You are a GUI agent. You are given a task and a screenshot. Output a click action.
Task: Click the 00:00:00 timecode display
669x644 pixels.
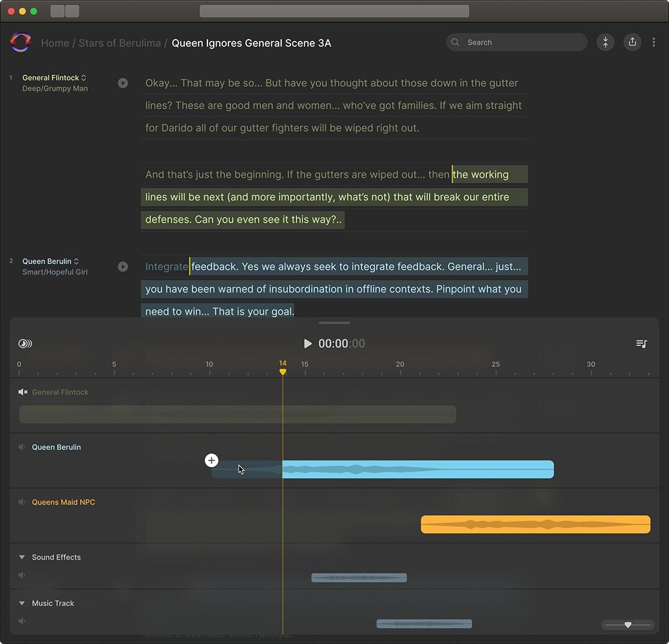[x=341, y=343]
